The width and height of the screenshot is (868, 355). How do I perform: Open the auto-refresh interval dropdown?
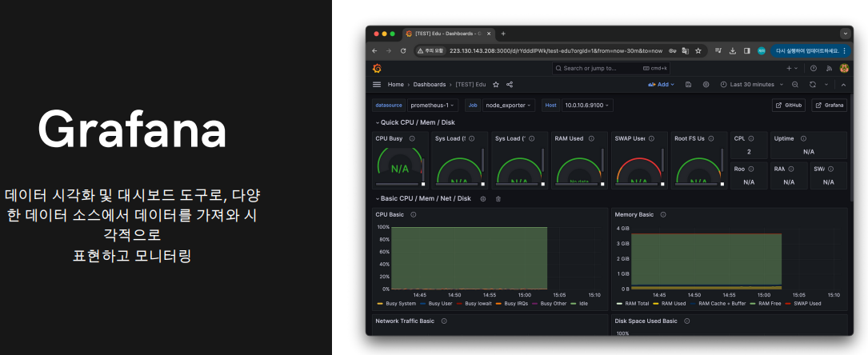(826, 85)
